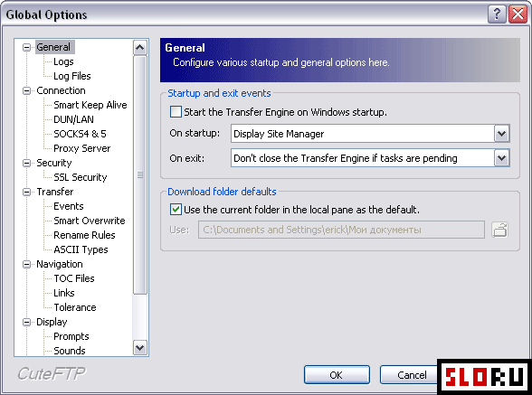Collapse the Connection tree node
Image resolution: width=532 pixels, height=395 pixels.
[26, 91]
